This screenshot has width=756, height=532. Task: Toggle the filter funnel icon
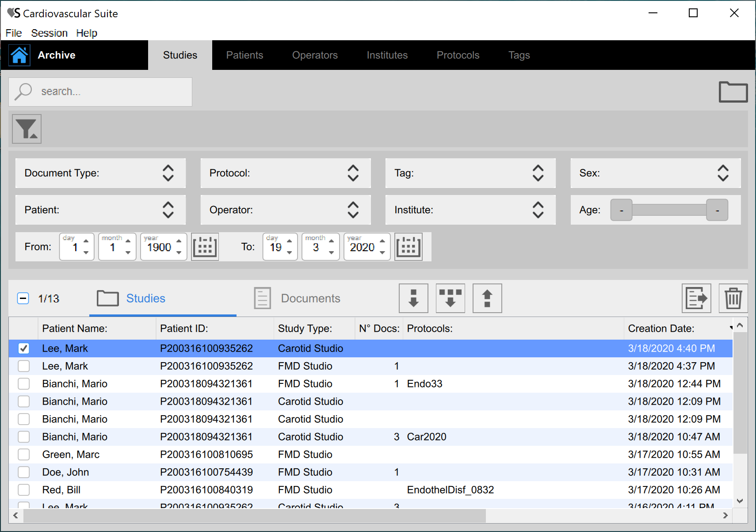27,129
